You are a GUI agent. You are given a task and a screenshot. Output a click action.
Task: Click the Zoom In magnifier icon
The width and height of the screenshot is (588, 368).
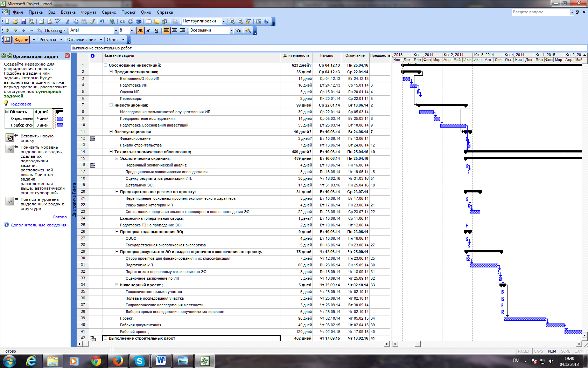click(x=232, y=21)
